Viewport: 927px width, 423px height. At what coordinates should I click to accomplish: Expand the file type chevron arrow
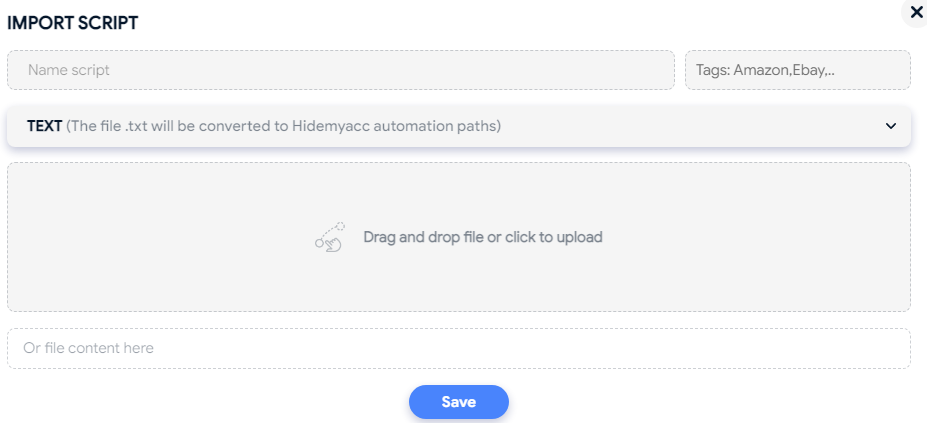click(x=891, y=126)
